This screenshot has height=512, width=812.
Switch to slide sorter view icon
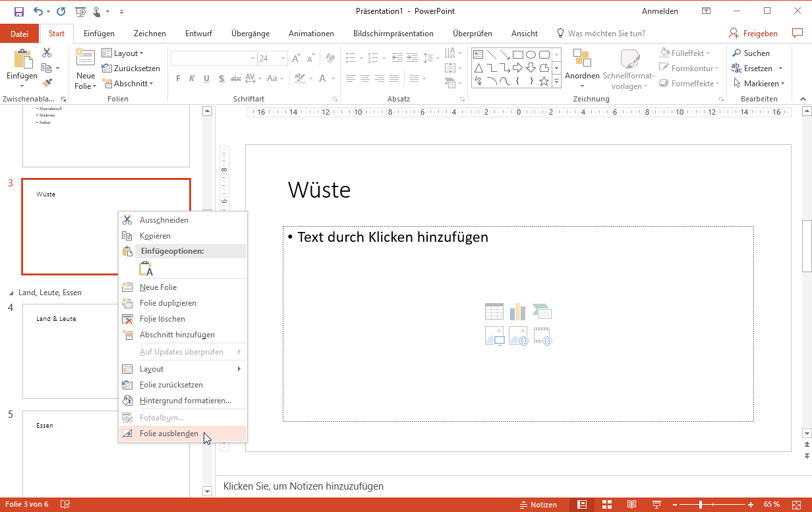pyautogui.click(x=606, y=505)
